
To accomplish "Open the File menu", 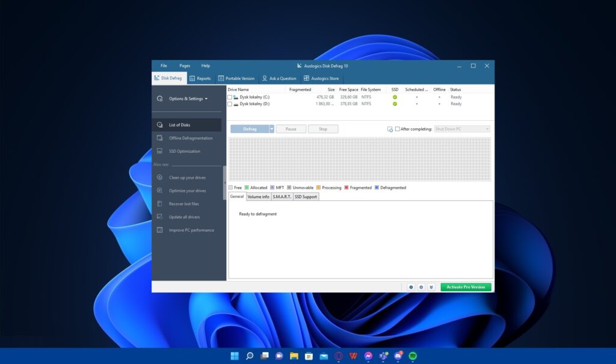I will [x=164, y=66].
